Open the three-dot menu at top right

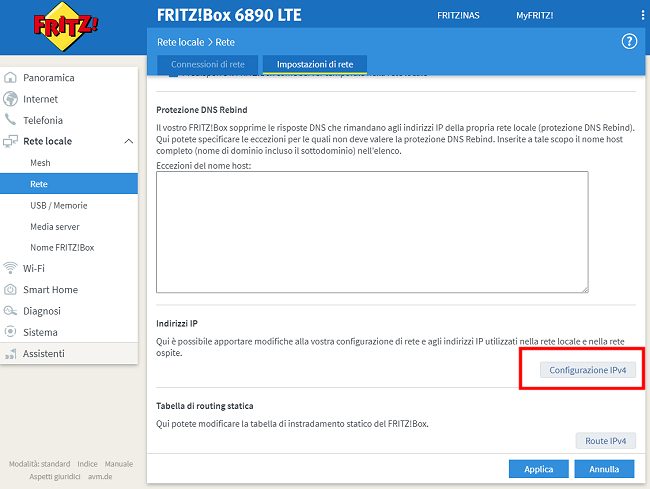(643, 15)
